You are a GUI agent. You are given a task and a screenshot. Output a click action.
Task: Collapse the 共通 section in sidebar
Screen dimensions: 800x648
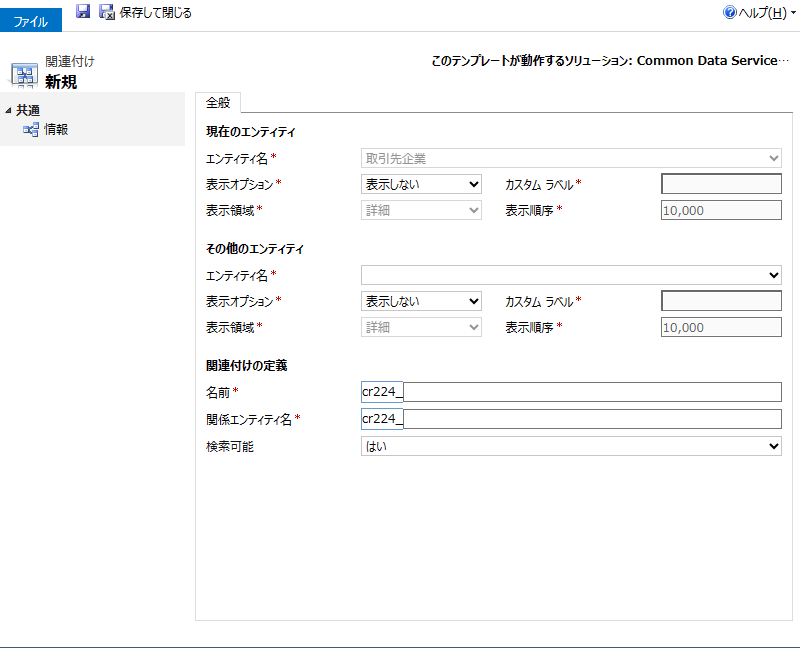click(x=9, y=110)
